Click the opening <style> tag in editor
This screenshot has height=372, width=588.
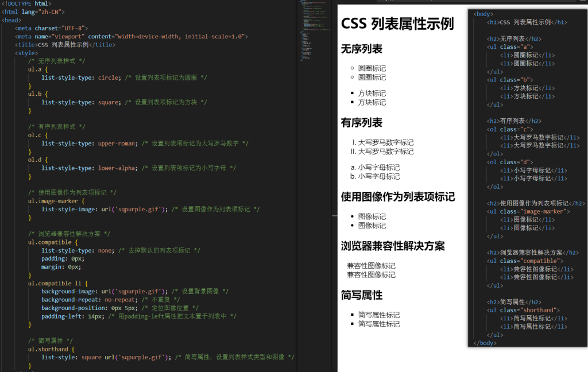pyautogui.click(x=26, y=53)
